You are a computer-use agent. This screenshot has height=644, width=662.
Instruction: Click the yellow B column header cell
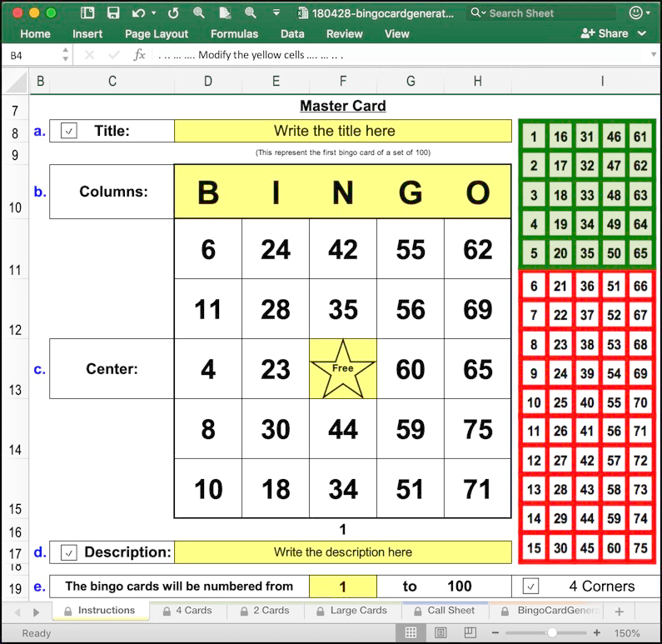(208, 192)
